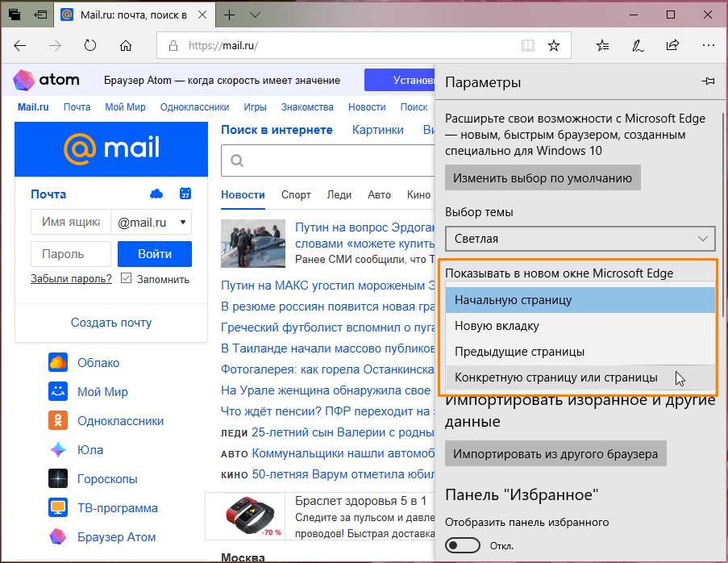Click the Юла service icon

pos(58,449)
